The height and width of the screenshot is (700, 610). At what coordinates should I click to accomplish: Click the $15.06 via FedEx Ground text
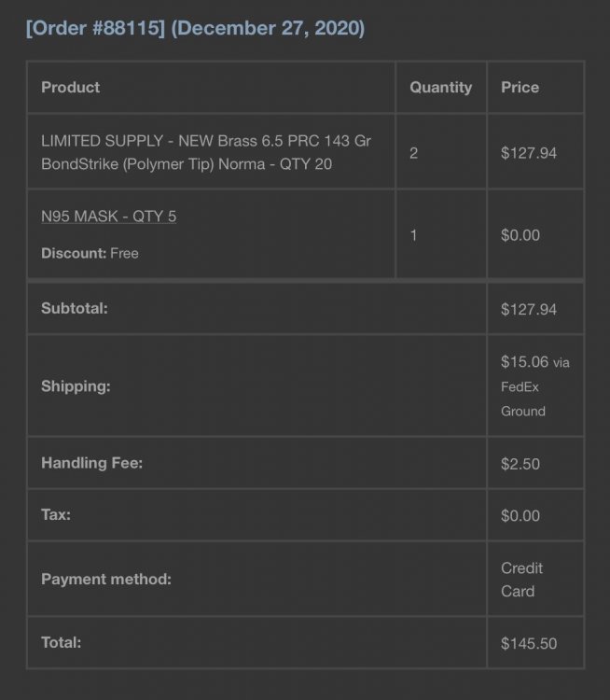535,386
